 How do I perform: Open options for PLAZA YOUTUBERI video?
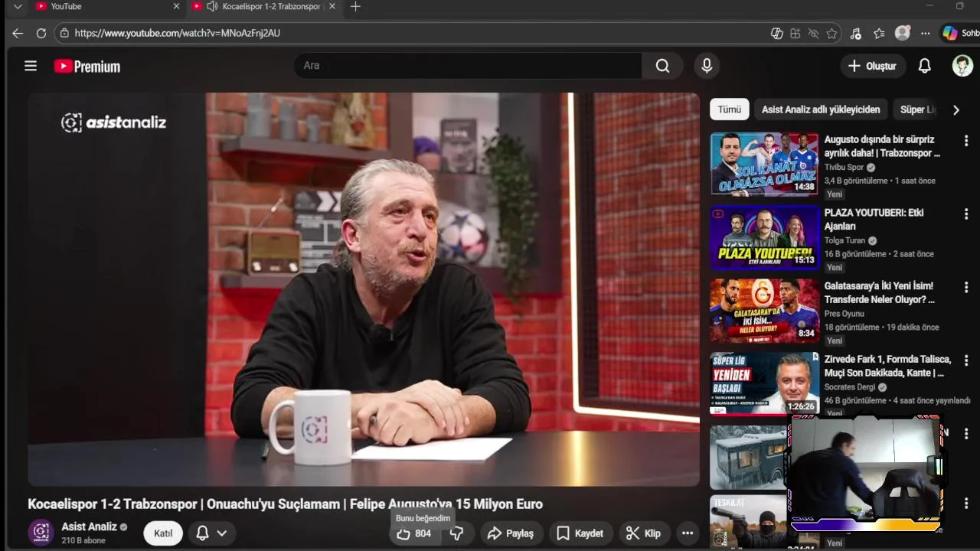(966, 214)
